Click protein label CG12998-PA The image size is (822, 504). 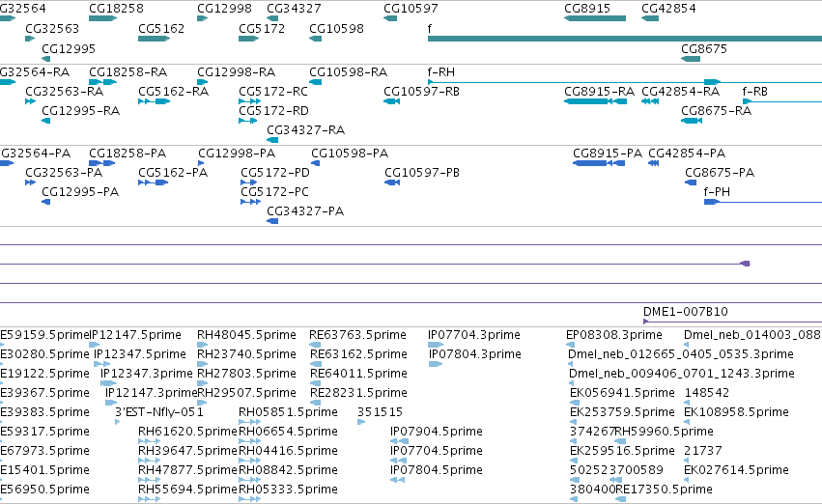click(237, 154)
